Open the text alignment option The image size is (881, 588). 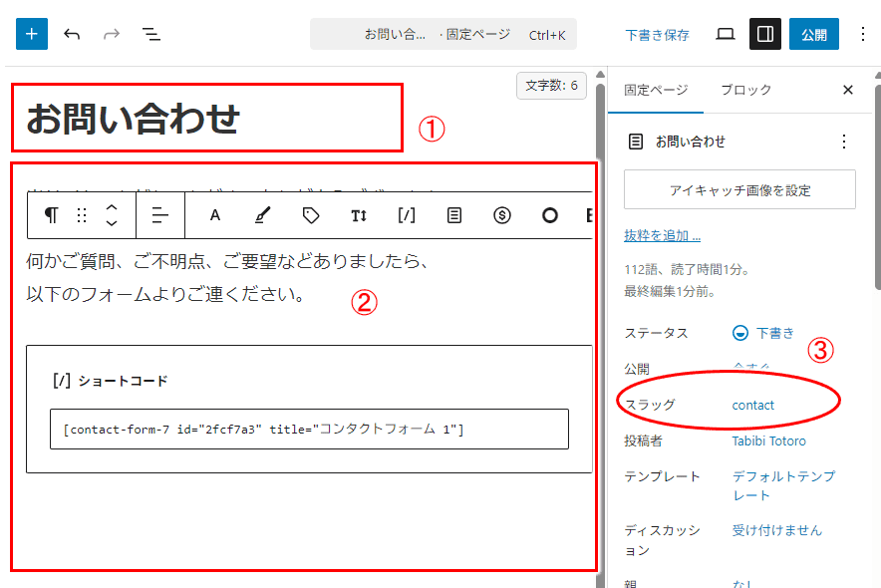[x=160, y=215]
